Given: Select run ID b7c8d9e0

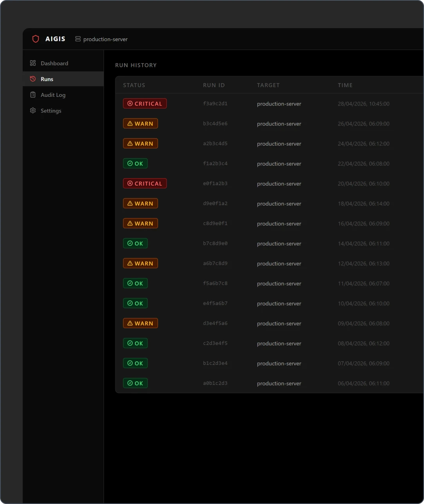Looking at the screenshot, I should 215,243.
